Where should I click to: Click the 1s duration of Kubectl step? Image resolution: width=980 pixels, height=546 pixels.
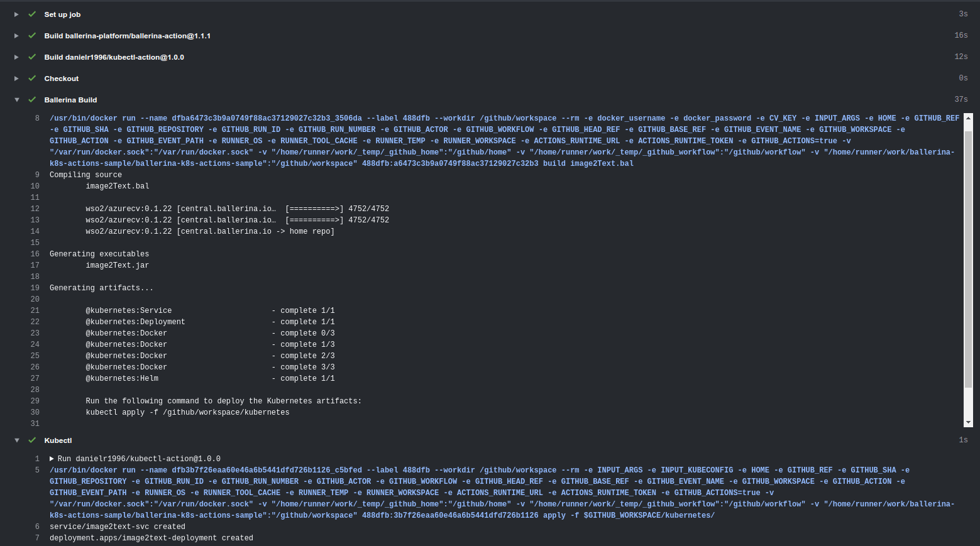pyautogui.click(x=963, y=440)
